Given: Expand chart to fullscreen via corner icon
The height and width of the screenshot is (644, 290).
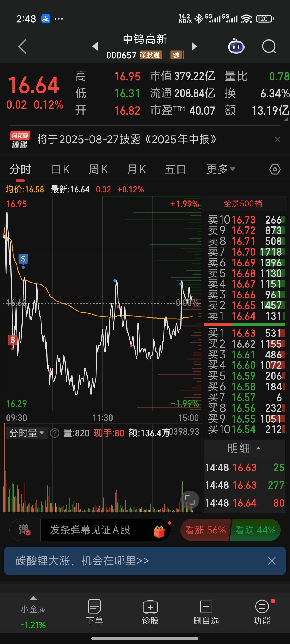Looking at the screenshot, I should (x=190, y=500).
